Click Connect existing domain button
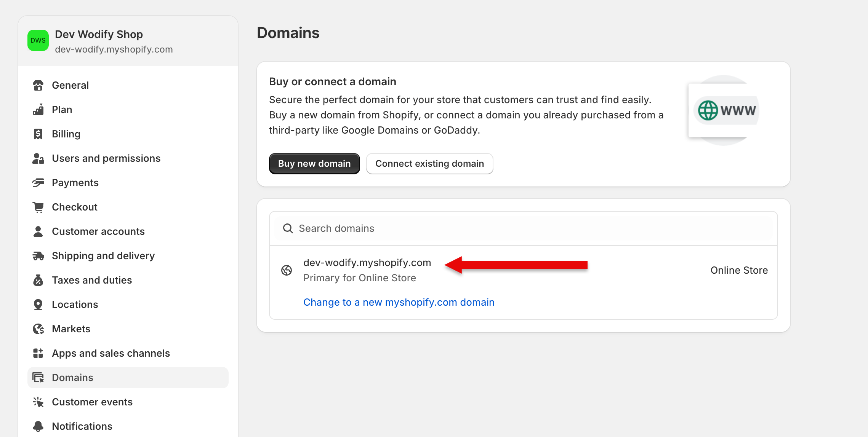Viewport: 868px width, 437px height. point(430,164)
